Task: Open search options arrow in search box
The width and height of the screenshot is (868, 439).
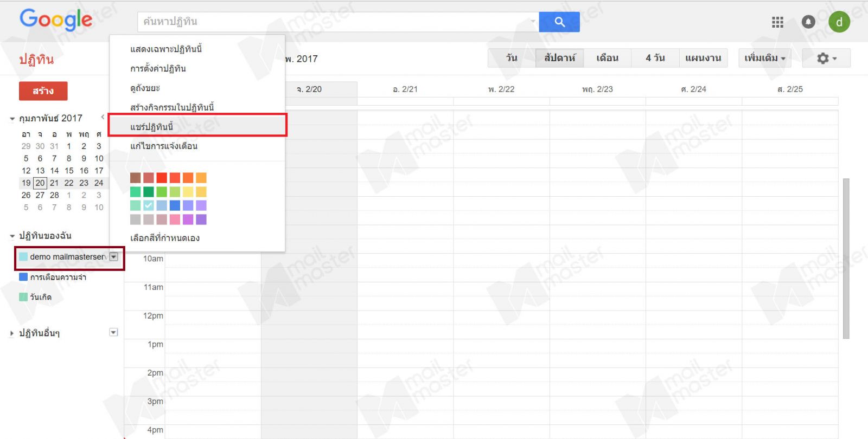Action: 533,22
